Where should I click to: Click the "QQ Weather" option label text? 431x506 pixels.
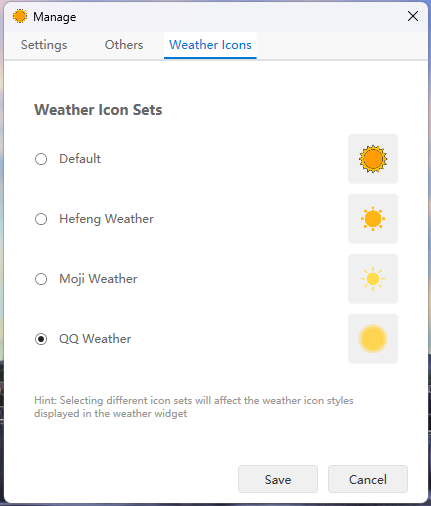click(95, 339)
